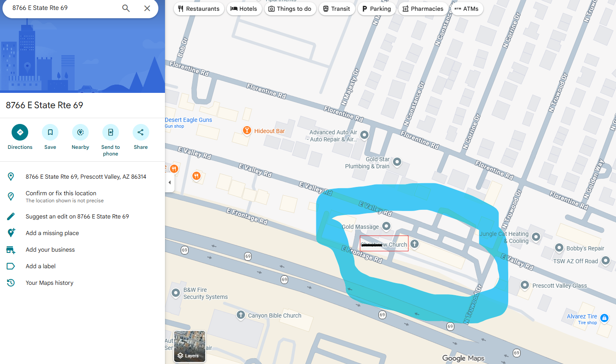Click the B&W Fire Security Systems pin
Viewport: 616px width, 364px height.
click(x=175, y=293)
